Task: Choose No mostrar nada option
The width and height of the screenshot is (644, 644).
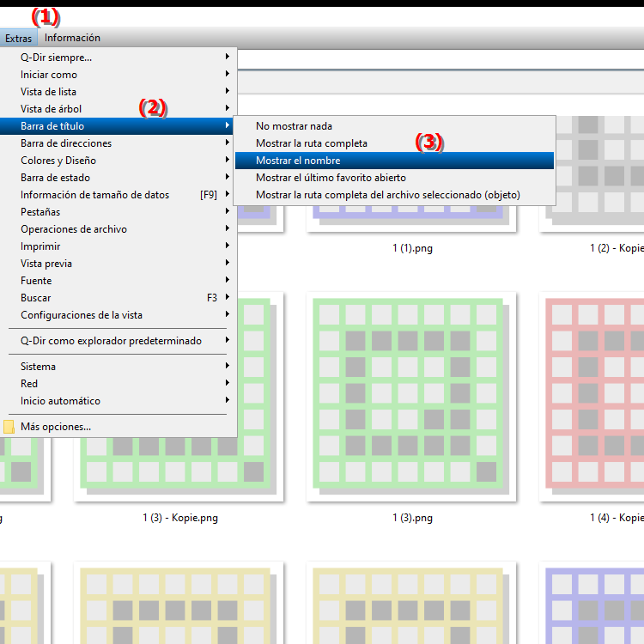Action: (394, 126)
